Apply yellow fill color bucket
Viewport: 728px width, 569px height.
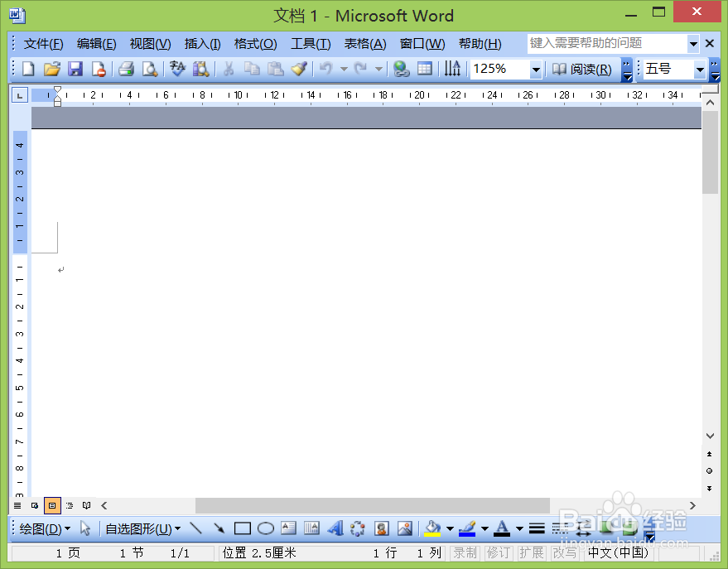coord(432,528)
